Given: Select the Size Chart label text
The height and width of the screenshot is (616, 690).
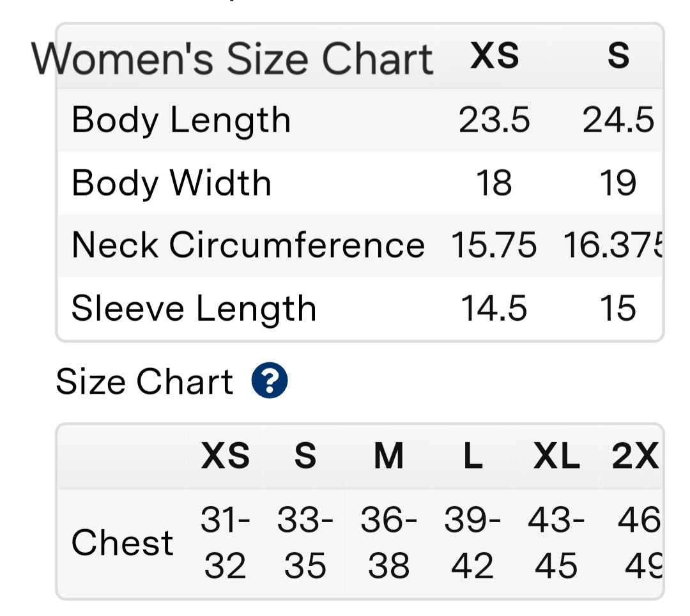Looking at the screenshot, I should [144, 381].
